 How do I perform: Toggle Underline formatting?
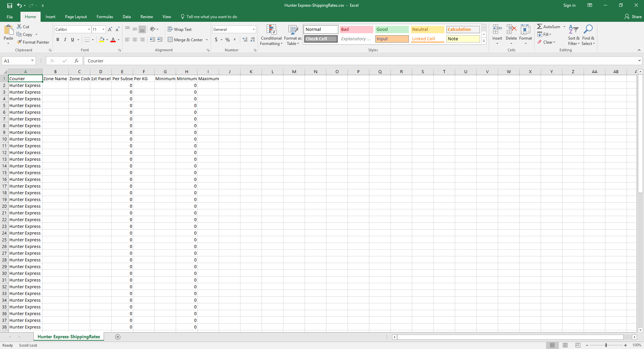coord(72,40)
